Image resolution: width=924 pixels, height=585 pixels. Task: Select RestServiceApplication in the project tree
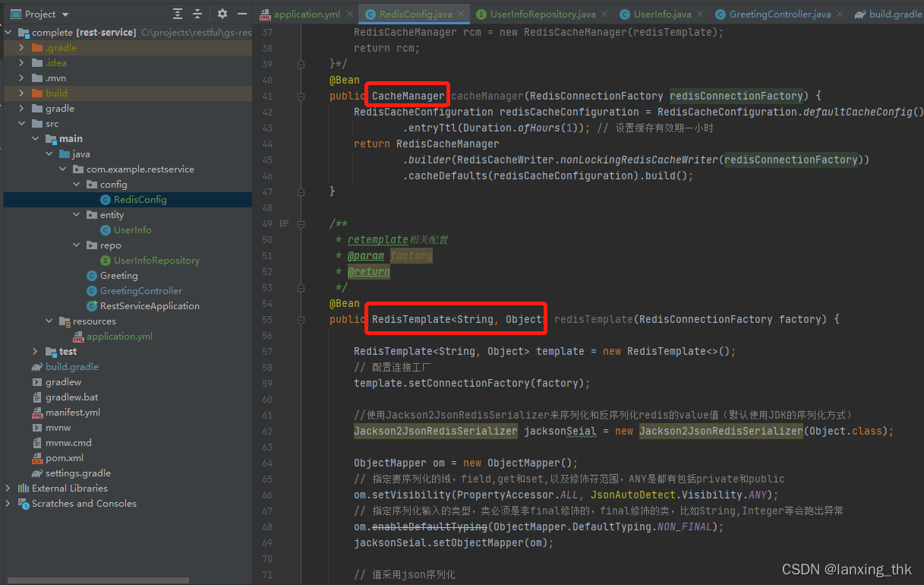click(x=150, y=306)
